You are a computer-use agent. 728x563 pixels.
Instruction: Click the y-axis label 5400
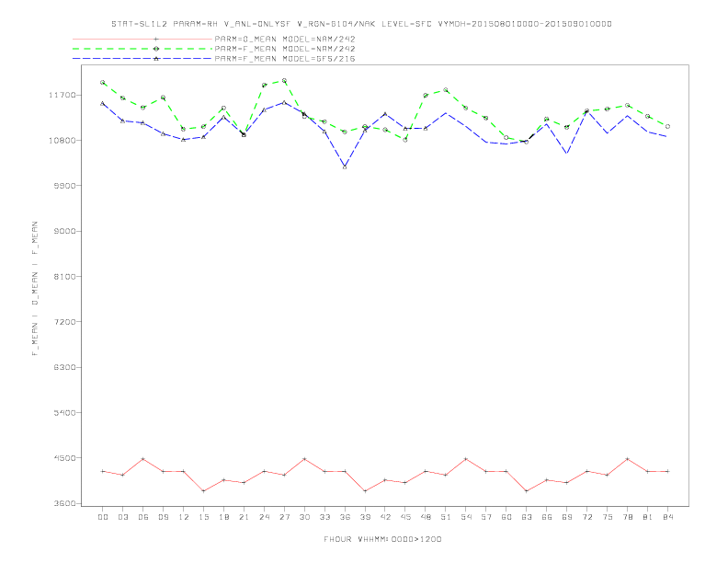(64, 412)
